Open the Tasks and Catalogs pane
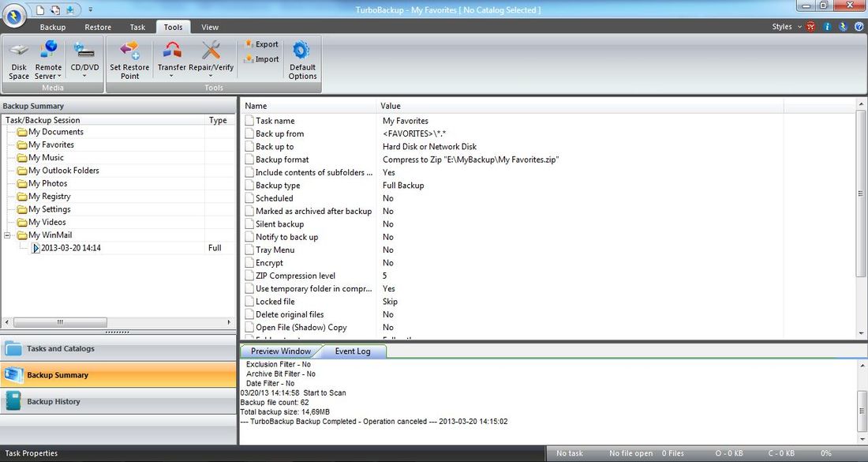The height and width of the screenshot is (462, 868). click(x=118, y=348)
